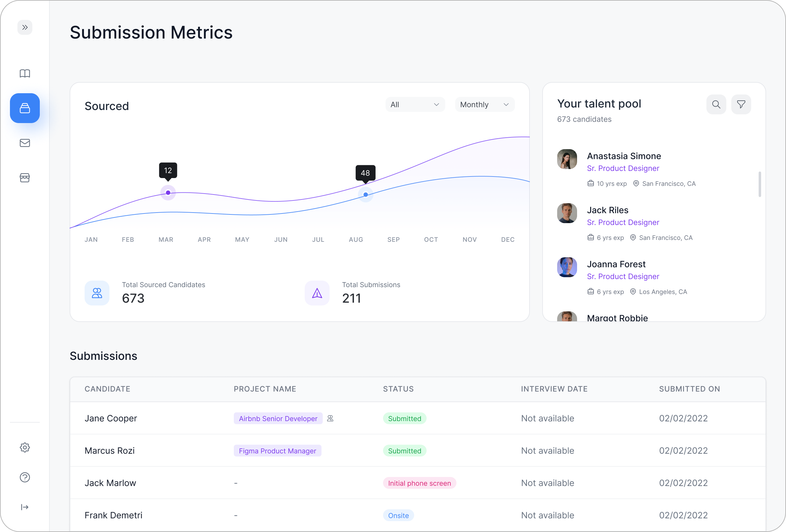Open Anastasia Simone's profile photo
786x532 pixels.
pyautogui.click(x=567, y=159)
